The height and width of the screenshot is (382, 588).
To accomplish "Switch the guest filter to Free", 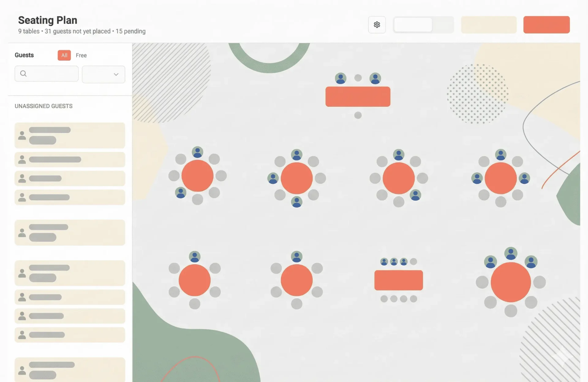I will [81, 55].
